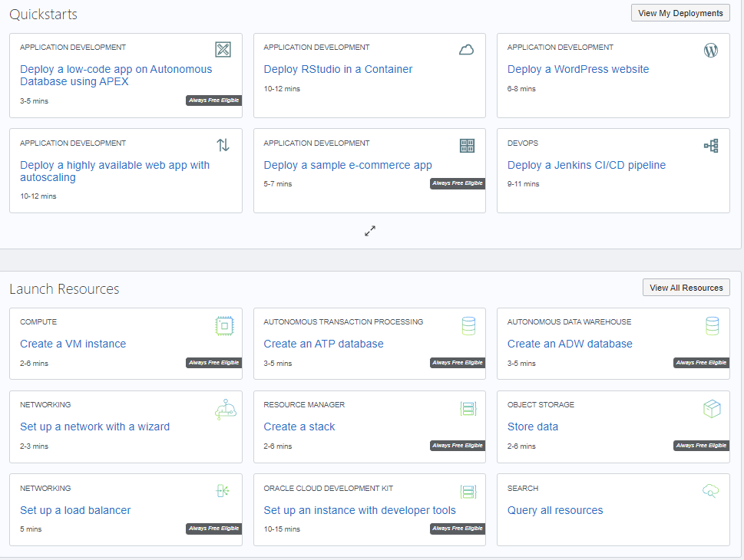Screen dimensions: 744x560
Task: Click the ADW database cylinder icon
Action: pyautogui.click(x=713, y=326)
